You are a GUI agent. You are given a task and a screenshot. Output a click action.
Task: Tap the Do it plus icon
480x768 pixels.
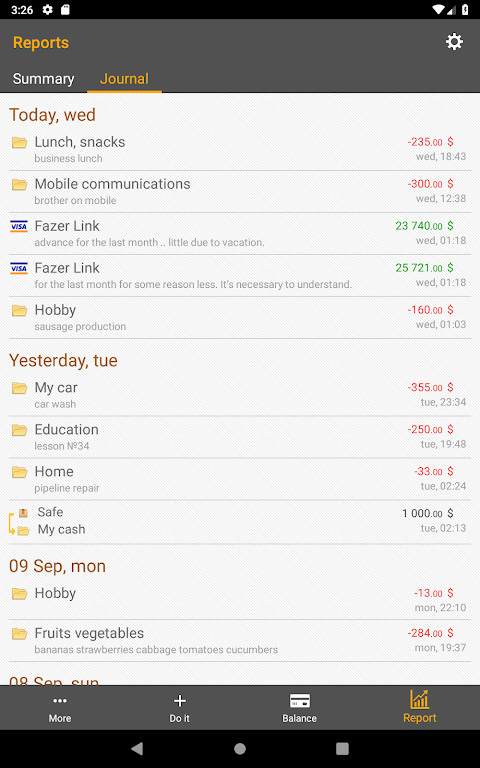coord(180,700)
